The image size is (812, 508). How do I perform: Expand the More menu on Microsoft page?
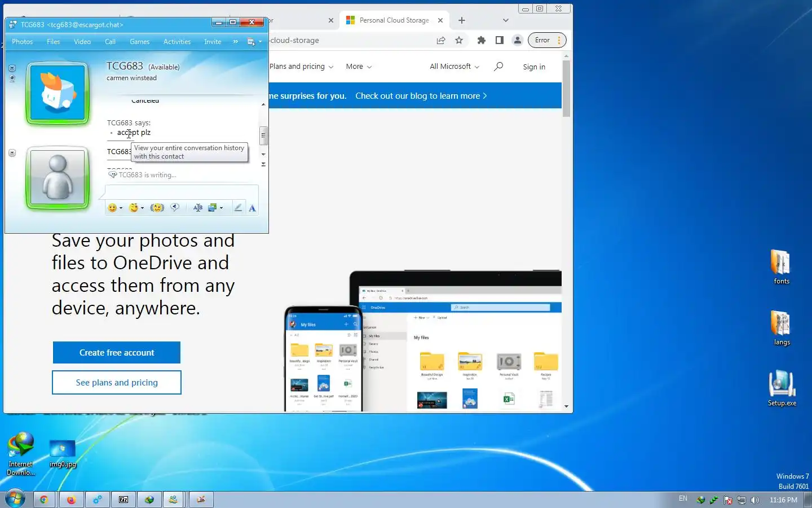pyautogui.click(x=359, y=67)
